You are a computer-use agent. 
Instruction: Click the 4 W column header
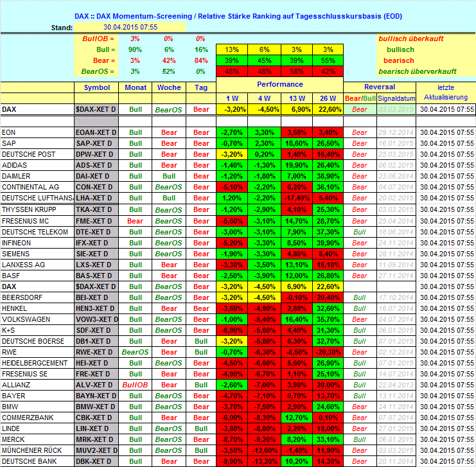[x=264, y=98]
